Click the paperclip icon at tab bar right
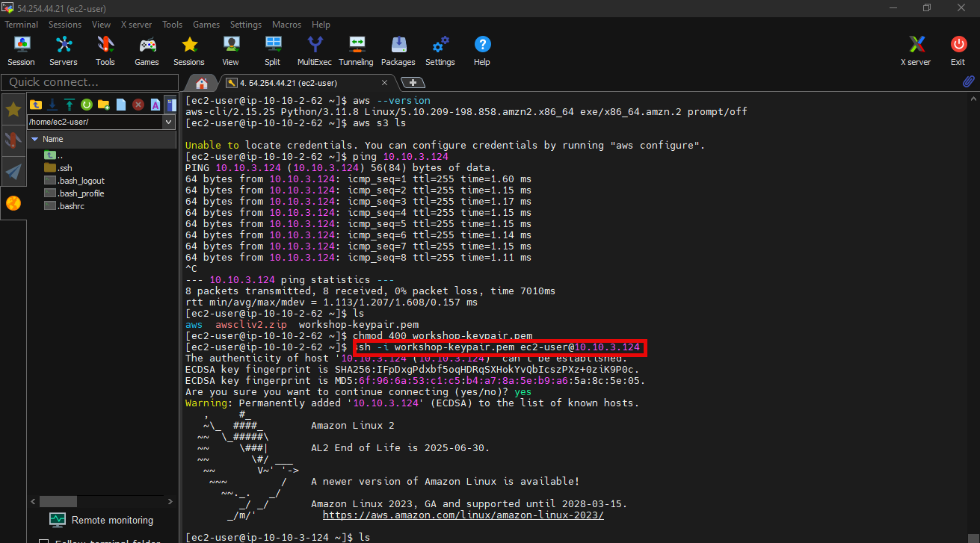Screen dimensions: 980x543 (x=968, y=81)
